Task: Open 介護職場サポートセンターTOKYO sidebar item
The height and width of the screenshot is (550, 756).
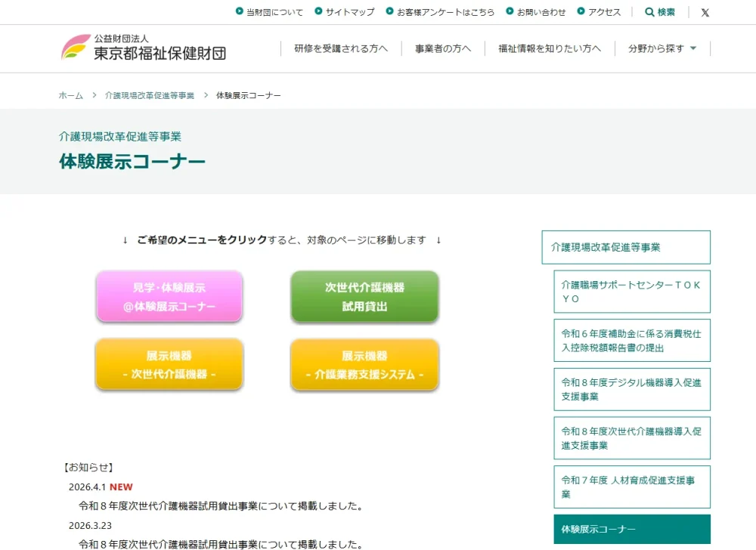Action: pos(632,292)
